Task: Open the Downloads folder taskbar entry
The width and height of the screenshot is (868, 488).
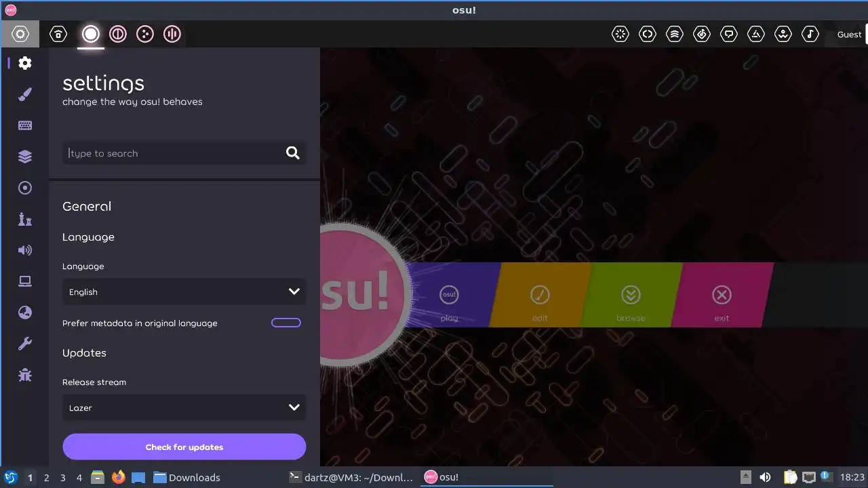Action: (187, 477)
